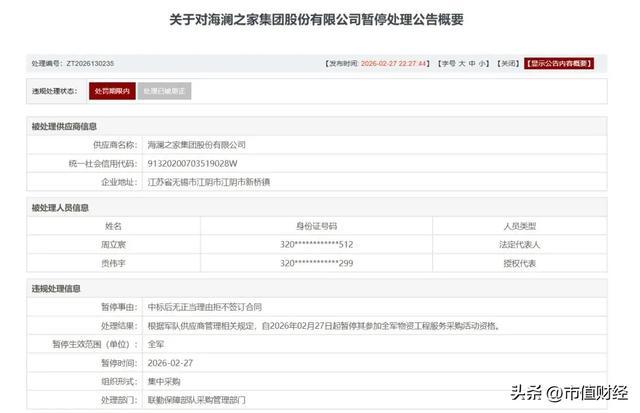Viewport: 640px width, 413px height.
Task: Click the 处理部门 label
Action: (x=119, y=400)
